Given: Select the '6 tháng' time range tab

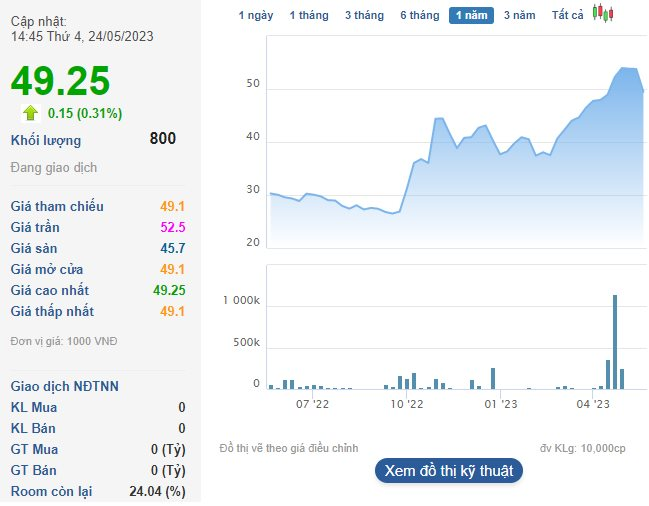Looking at the screenshot, I should point(420,15).
